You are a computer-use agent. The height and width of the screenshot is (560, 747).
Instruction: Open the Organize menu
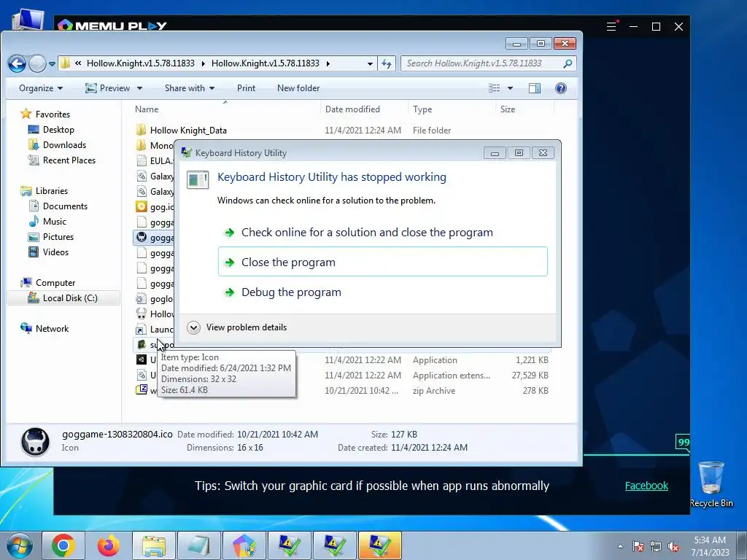(41, 88)
